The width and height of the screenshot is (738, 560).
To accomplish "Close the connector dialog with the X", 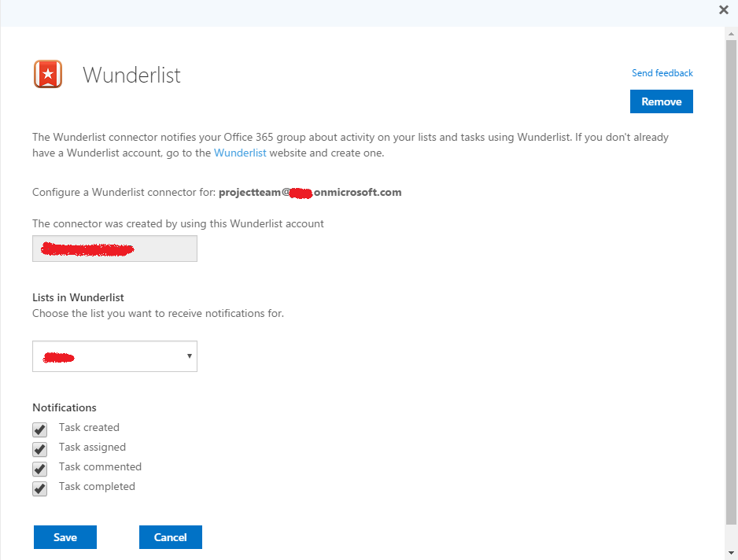I will click(x=724, y=10).
